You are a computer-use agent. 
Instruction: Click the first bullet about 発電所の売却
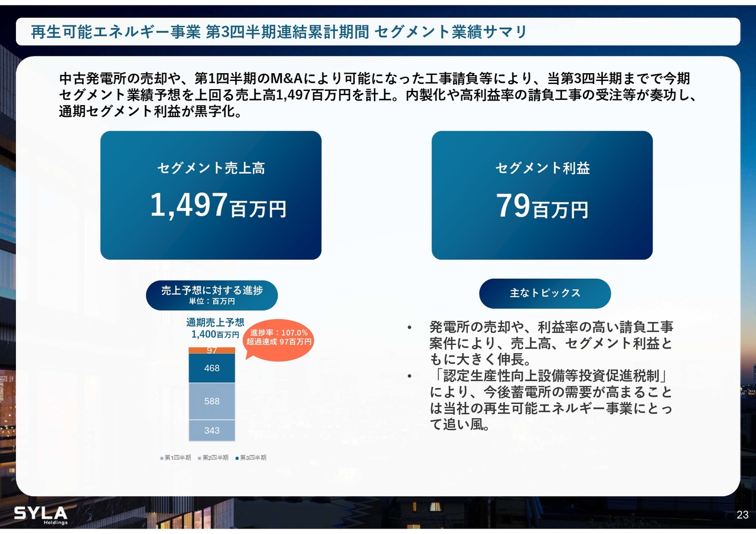550,343
